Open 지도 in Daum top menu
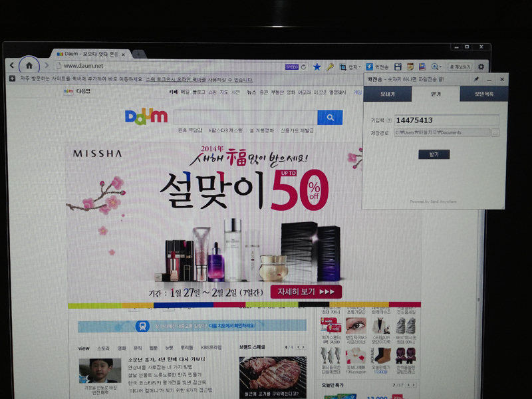 point(224,92)
